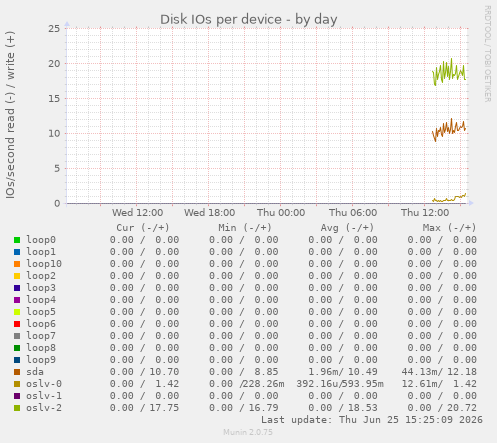Click sda max write value 12.18

[x=462, y=372]
